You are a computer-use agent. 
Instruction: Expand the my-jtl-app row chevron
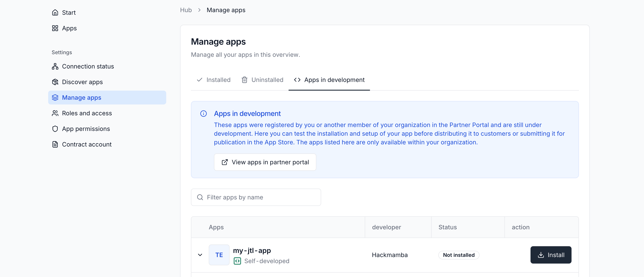click(200, 255)
